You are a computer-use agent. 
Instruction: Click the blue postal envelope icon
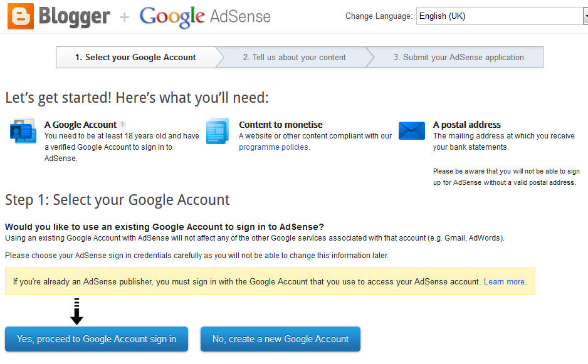[412, 131]
